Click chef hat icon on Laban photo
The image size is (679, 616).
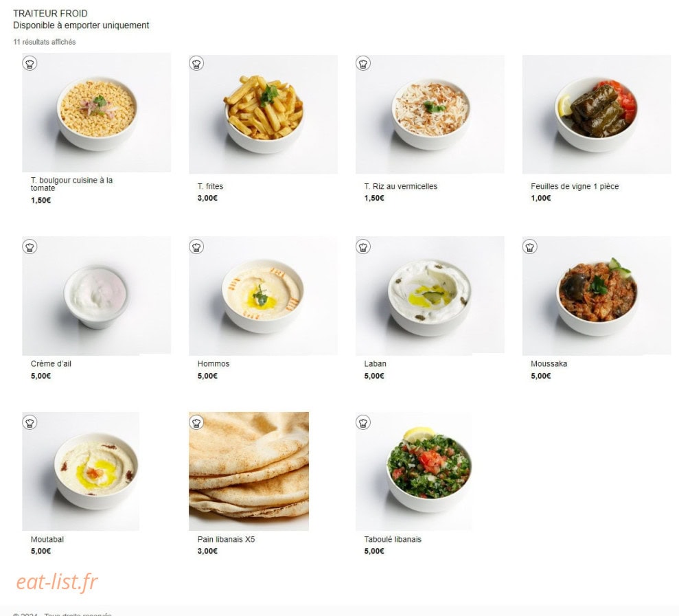(x=363, y=247)
